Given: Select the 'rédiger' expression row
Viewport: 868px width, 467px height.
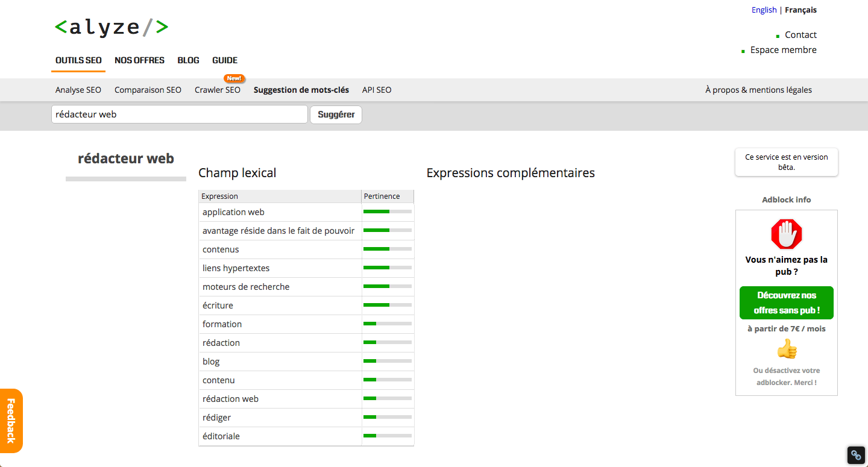Looking at the screenshot, I should click(306, 418).
